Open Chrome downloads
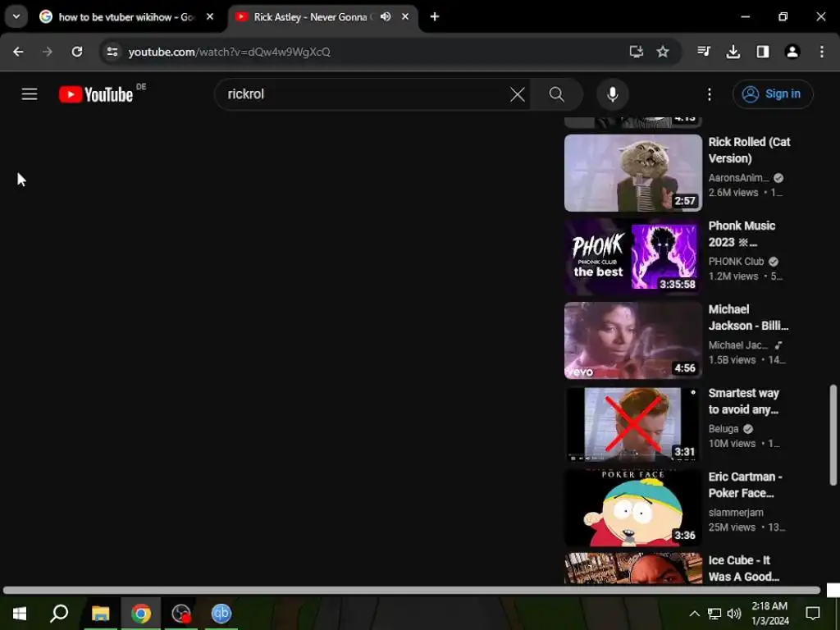The height and width of the screenshot is (630, 840). pos(733,52)
